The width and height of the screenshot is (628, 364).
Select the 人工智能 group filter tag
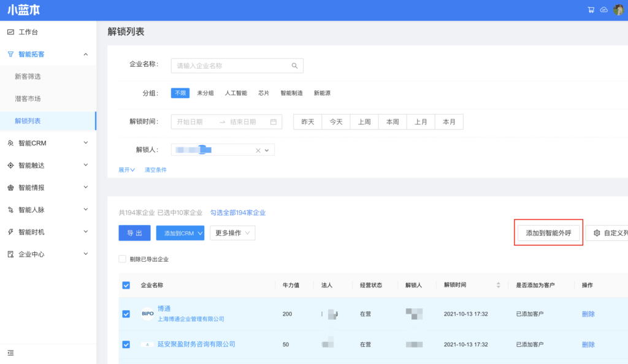235,93
